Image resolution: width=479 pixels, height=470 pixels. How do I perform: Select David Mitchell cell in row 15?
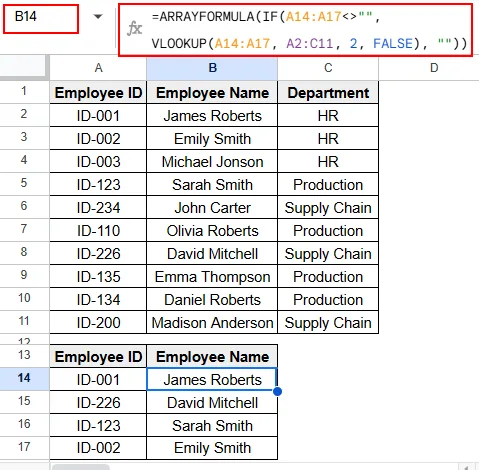(x=212, y=402)
